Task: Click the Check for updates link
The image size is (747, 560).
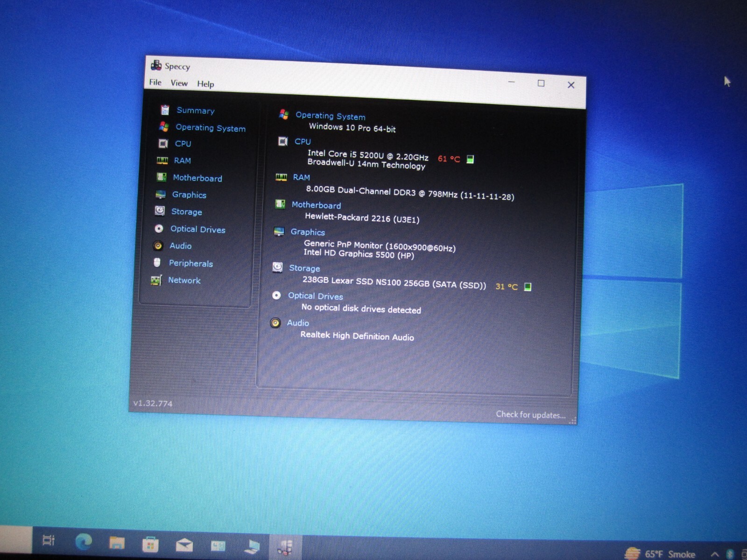Action: 531,414
